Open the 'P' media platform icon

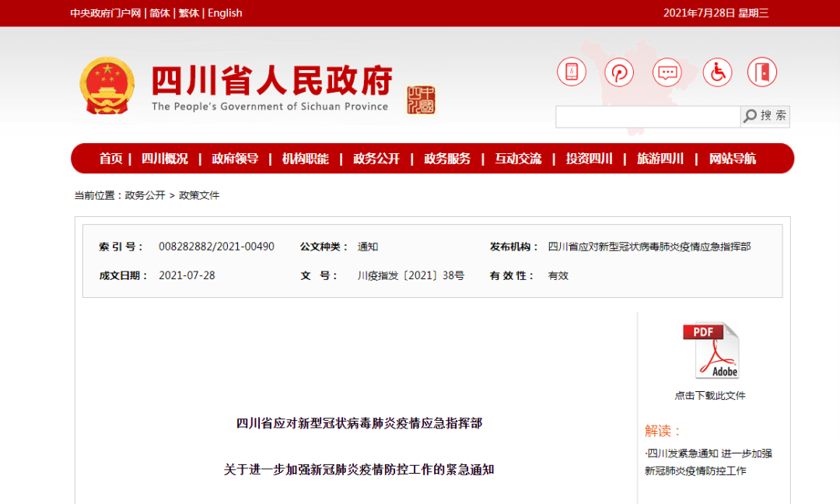tap(619, 72)
